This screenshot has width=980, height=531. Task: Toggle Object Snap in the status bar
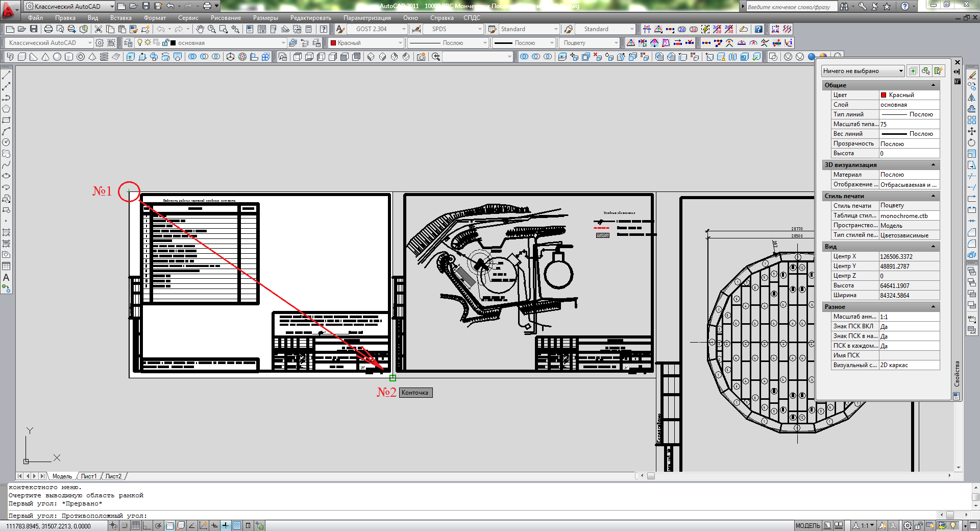[169, 525]
